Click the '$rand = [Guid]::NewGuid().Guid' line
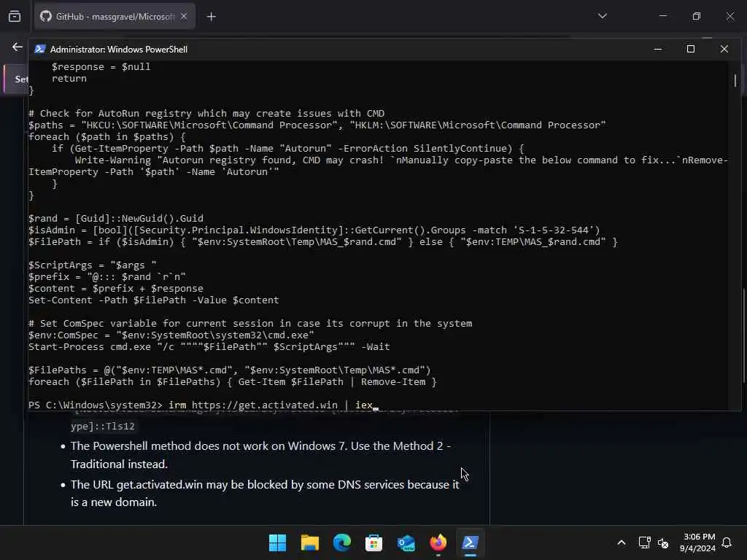 [116, 219]
